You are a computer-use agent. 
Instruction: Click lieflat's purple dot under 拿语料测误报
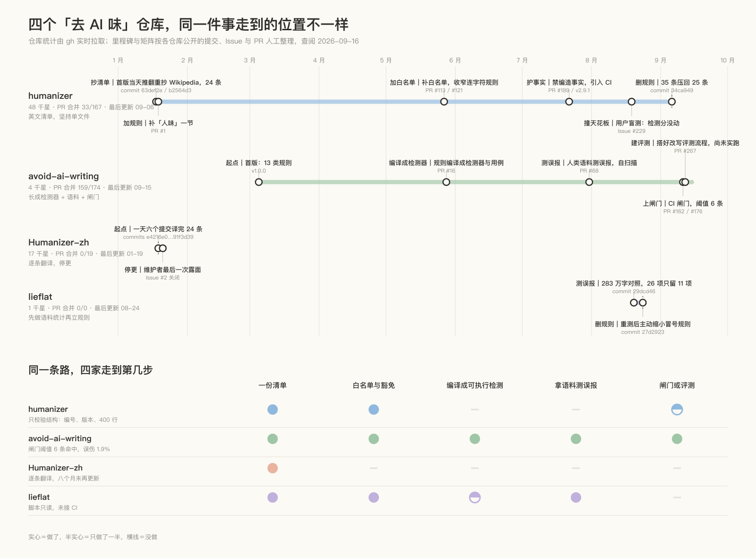576,497
